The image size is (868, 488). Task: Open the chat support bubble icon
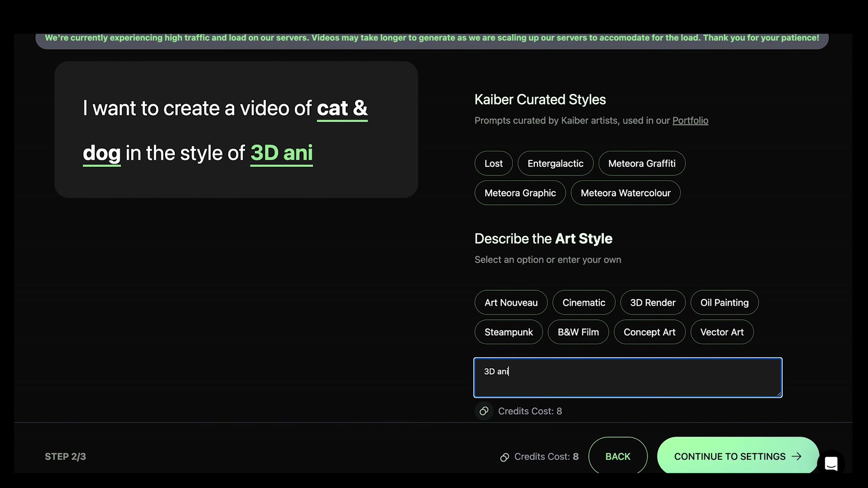(831, 463)
